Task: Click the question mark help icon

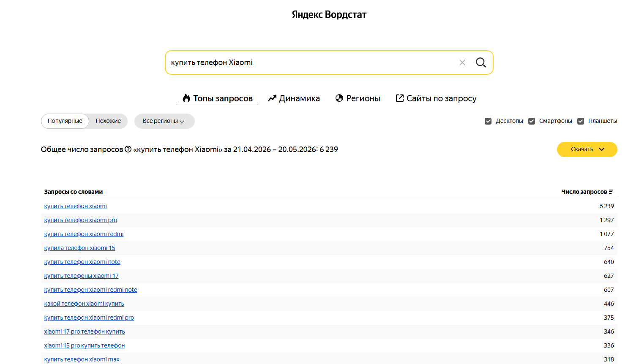Action: tap(128, 149)
